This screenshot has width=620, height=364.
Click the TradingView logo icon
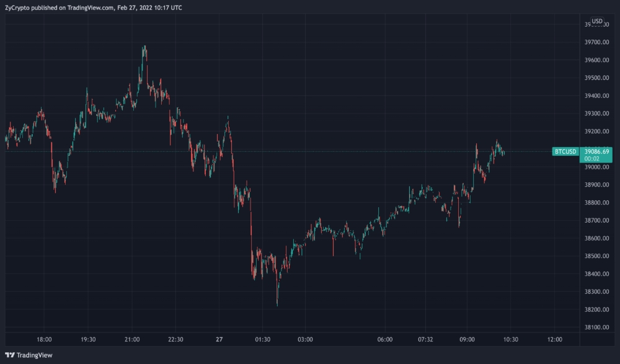pyautogui.click(x=10, y=355)
